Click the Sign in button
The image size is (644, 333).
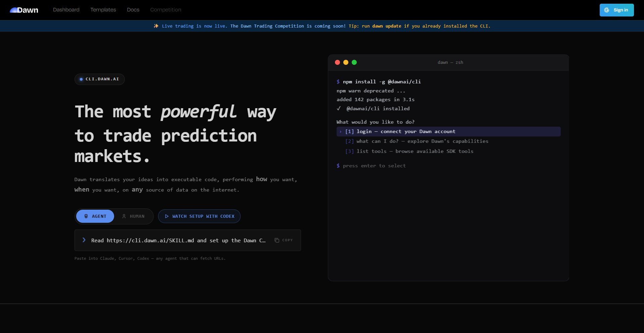616,10
